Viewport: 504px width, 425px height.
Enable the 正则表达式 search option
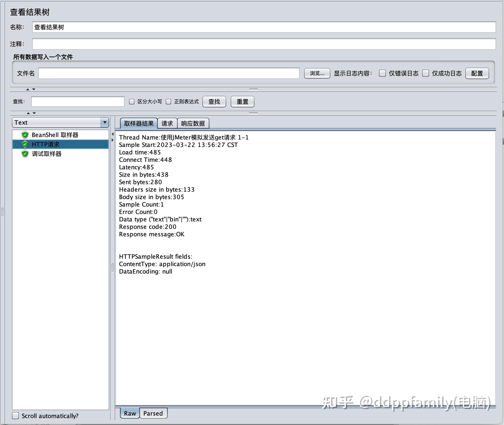click(x=168, y=102)
